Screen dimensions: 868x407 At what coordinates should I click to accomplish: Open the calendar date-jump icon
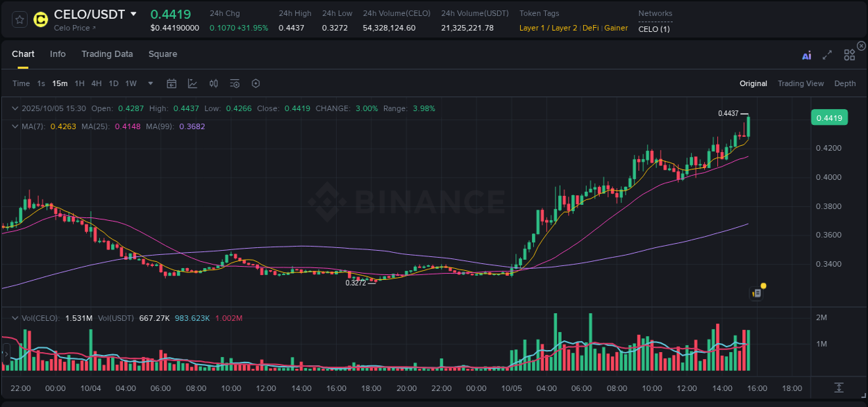(x=172, y=83)
